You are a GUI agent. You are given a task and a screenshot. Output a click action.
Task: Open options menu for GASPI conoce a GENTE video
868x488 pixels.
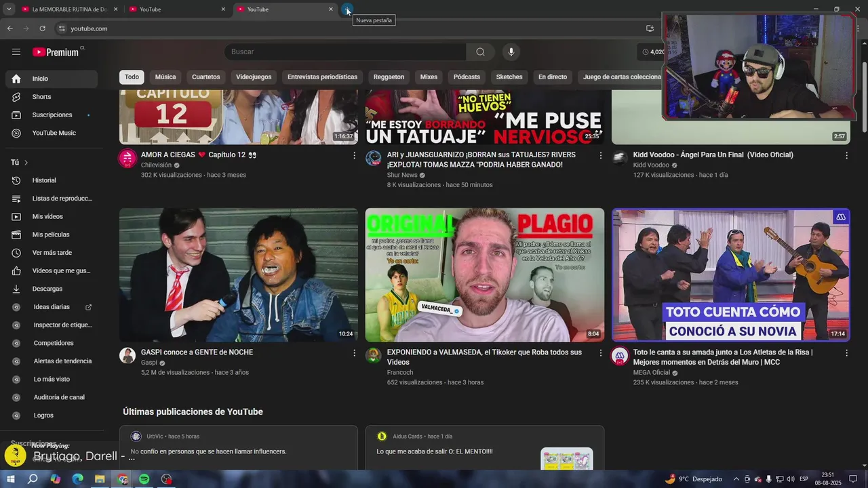click(x=354, y=353)
